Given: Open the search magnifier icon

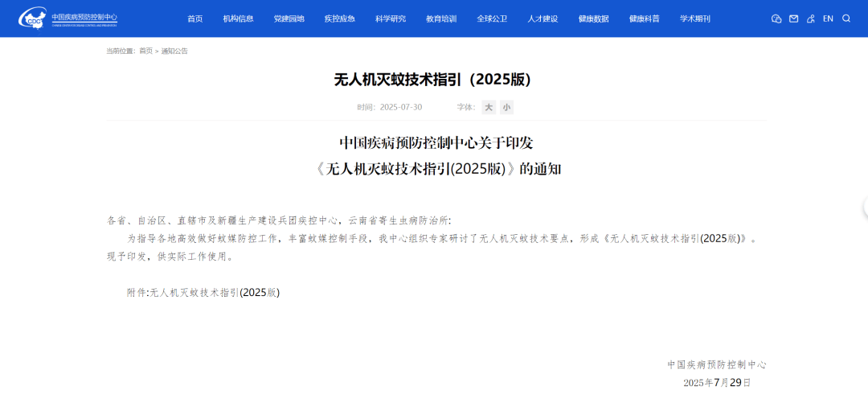Looking at the screenshot, I should tap(846, 19).
